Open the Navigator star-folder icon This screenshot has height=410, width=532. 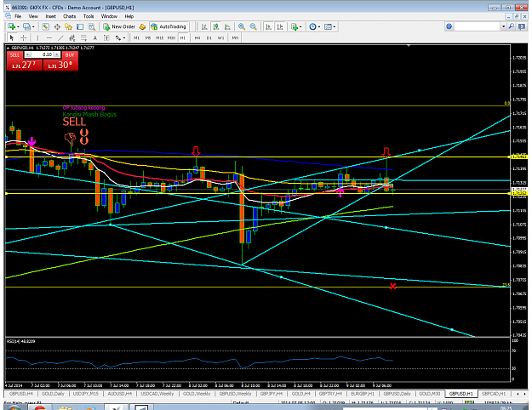pyautogui.click(x=69, y=26)
